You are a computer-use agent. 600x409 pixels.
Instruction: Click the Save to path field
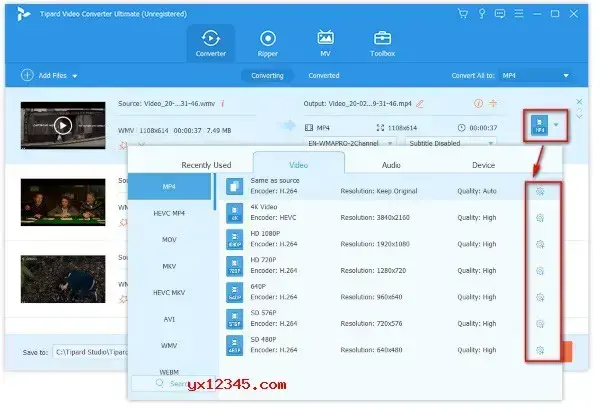click(x=91, y=352)
